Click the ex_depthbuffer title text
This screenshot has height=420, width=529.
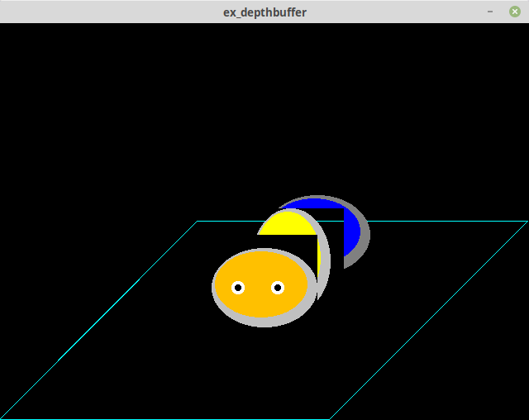click(x=264, y=12)
